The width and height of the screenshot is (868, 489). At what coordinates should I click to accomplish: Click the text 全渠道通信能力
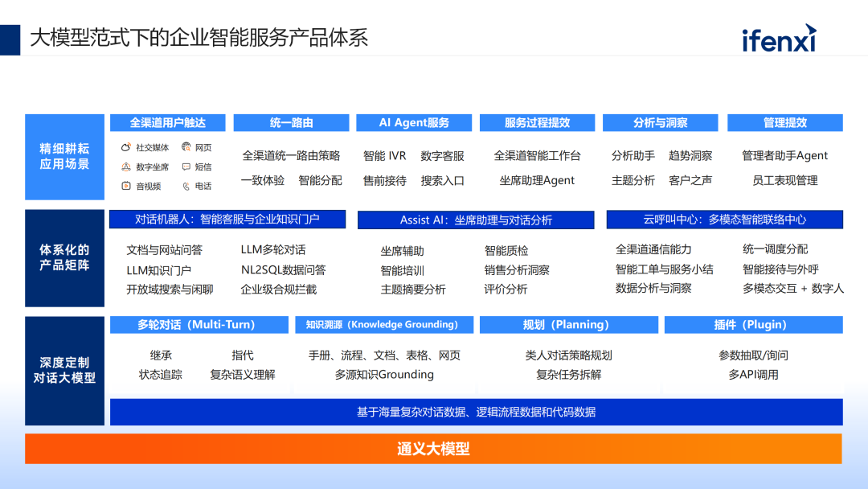pos(653,250)
